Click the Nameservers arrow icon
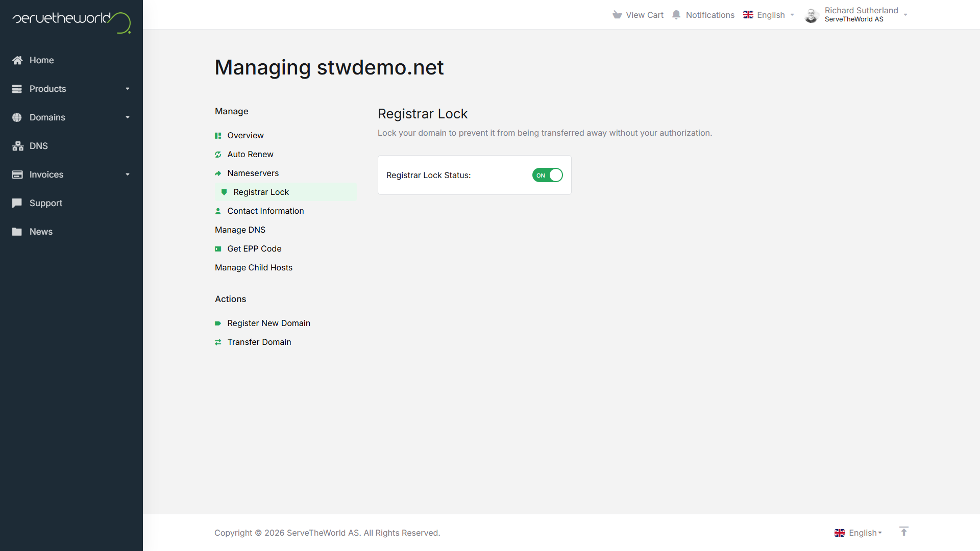Image resolution: width=980 pixels, height=551 pixels. point(218,173)
